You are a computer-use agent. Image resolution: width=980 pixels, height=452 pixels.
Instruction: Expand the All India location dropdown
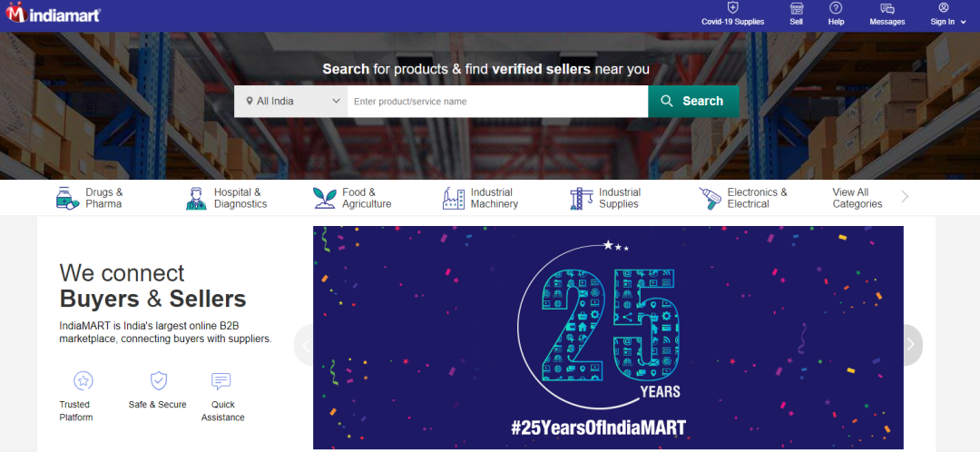tap(291, 102)
